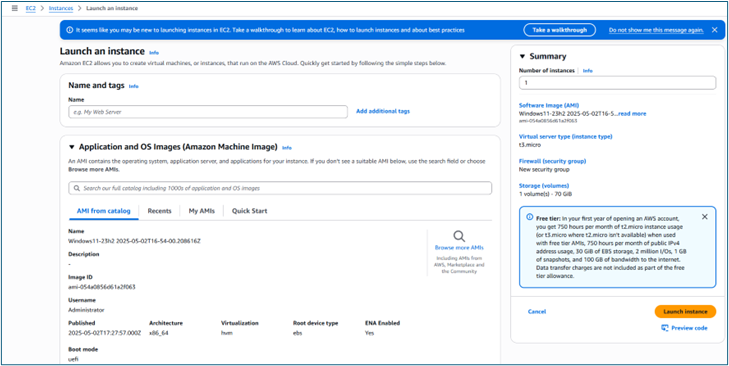The height and width of the screenshot is (366, 729).
Task: Open the hamburger navigation menu
Action: click(14, 8)
